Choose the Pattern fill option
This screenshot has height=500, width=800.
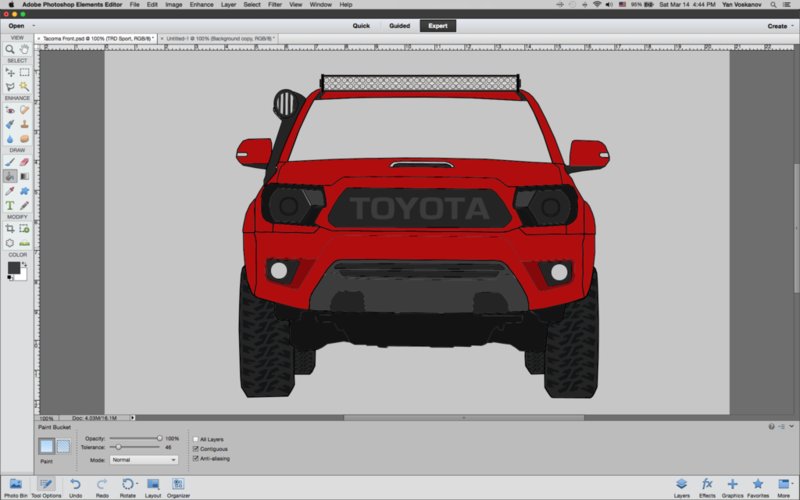63,446
